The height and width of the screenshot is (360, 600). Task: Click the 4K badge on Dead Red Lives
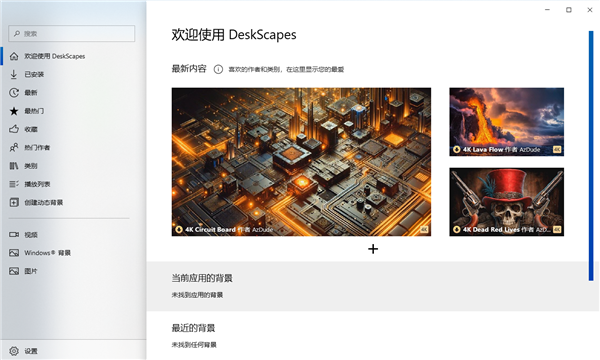point(557,230)
